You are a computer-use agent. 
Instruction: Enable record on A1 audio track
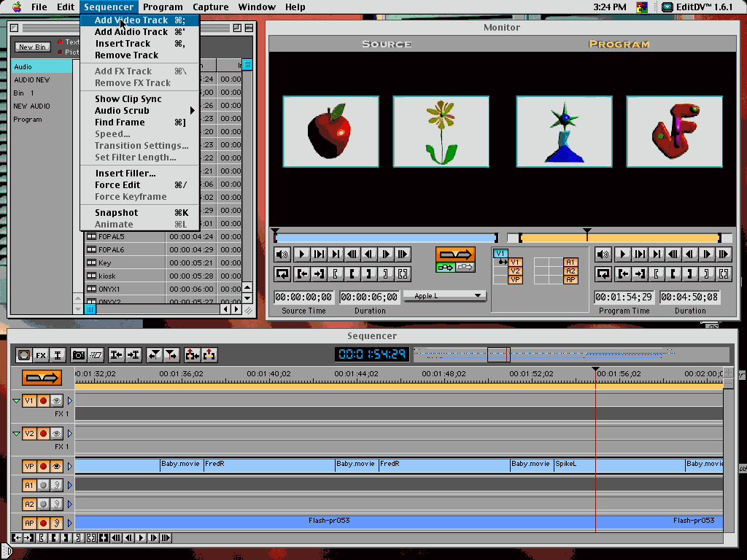tap(43, 486)
